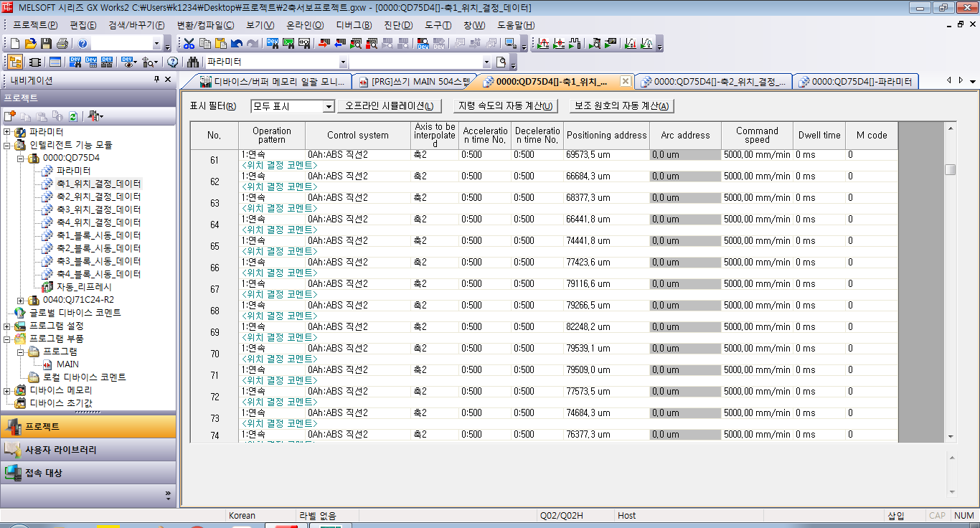Open a project with the folder icon
Image resolution: width=980 pixels, height=528 pixels.
pyautogui.click(x=30, y=44)
